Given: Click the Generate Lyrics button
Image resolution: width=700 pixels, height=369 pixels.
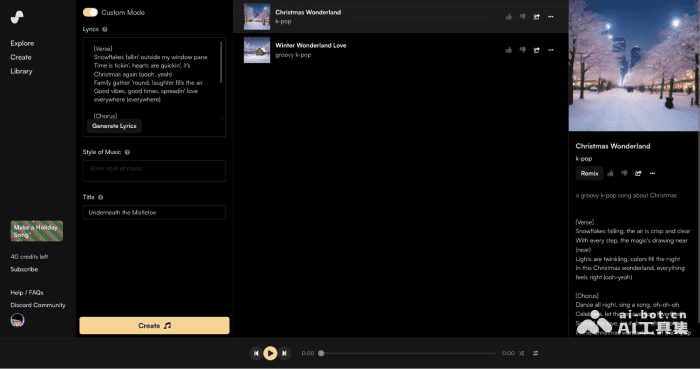Looking at the screenshot, I should 114,126.
